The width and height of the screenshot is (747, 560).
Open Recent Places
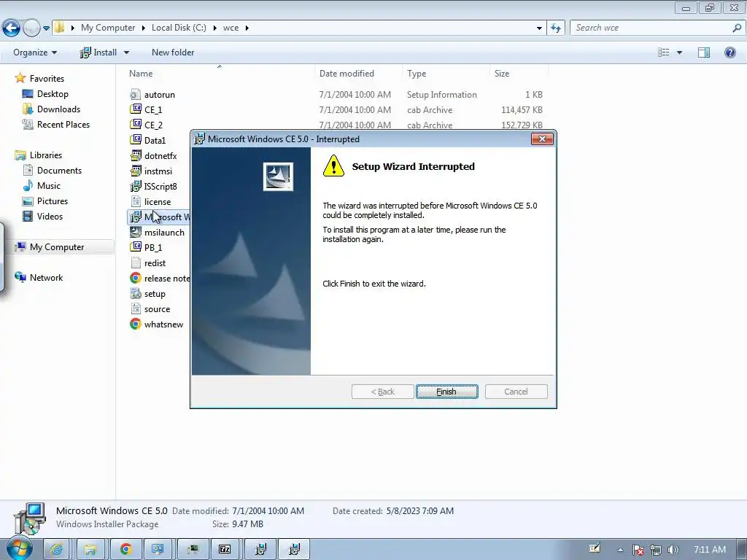(x=63, y=124)
